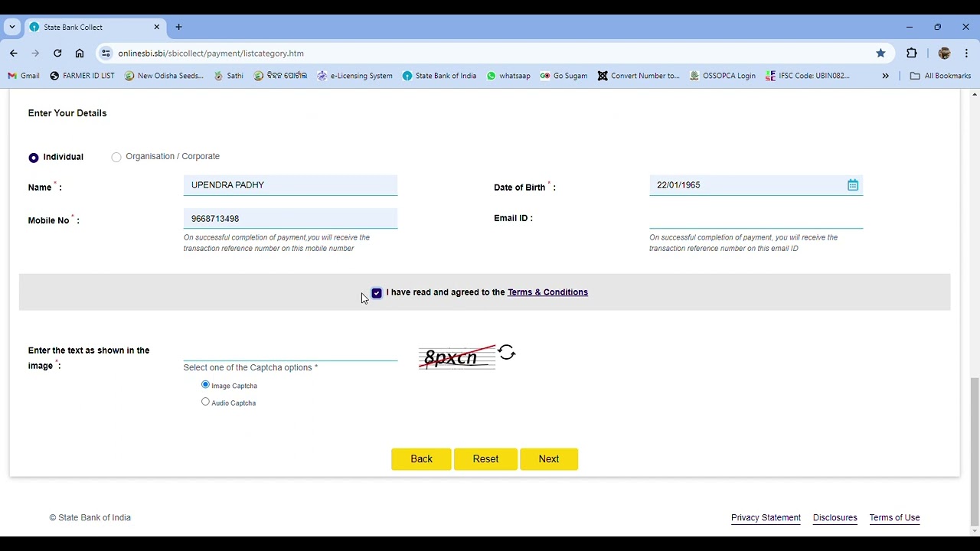Open the State Bank of India bookmark
This screenshot has height=551, width=980.
pos(439,76)
